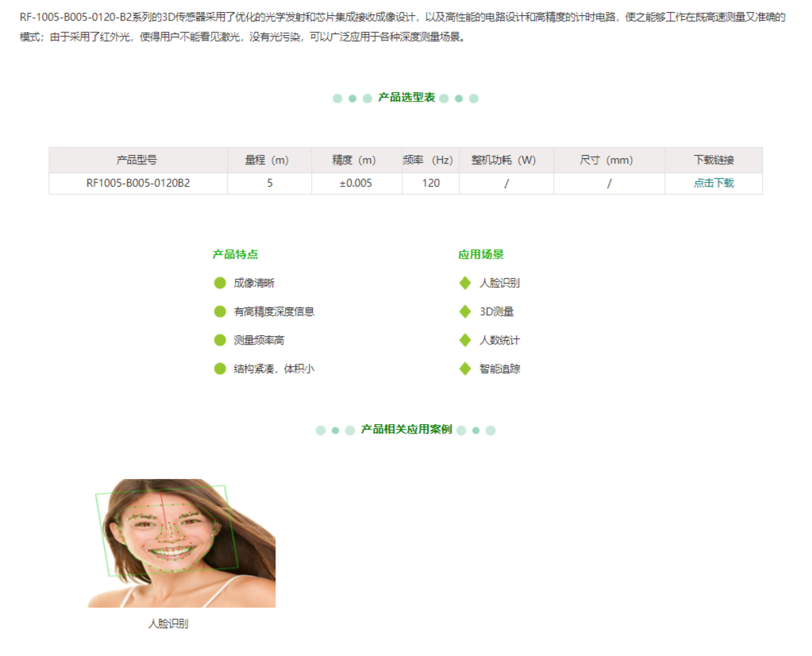Click the 量程（m） column header
The image size is (812, 656).
[x=268, y=160]
